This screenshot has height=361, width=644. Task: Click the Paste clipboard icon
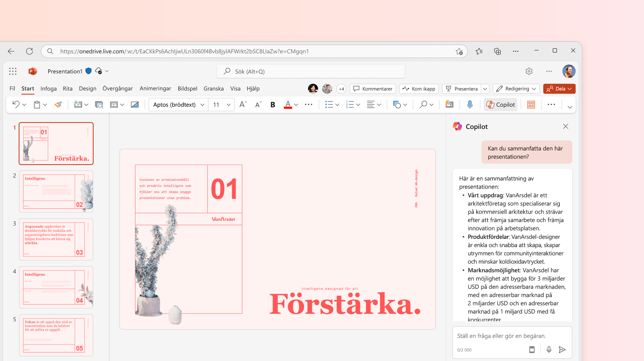[37, 104]
